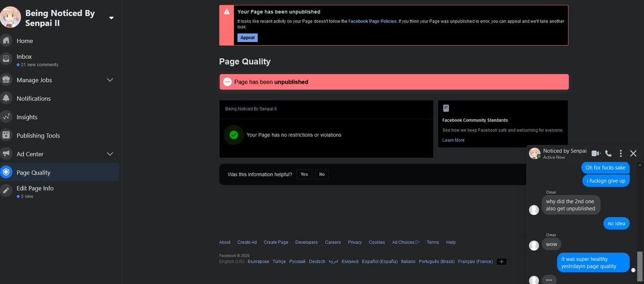Click the Home icon in sidebar
The width and height of the screenshot is (644, 284).
[6, 41]
